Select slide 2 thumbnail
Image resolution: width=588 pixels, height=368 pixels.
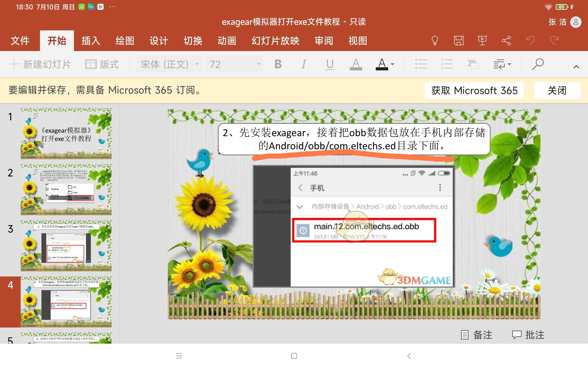66,190
